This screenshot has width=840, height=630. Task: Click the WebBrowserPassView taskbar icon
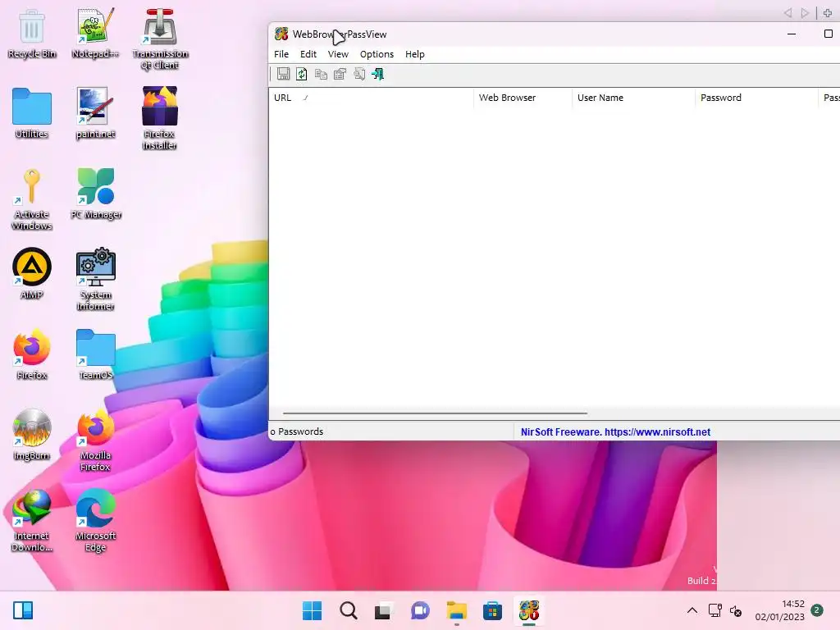[x=529, y=610]
